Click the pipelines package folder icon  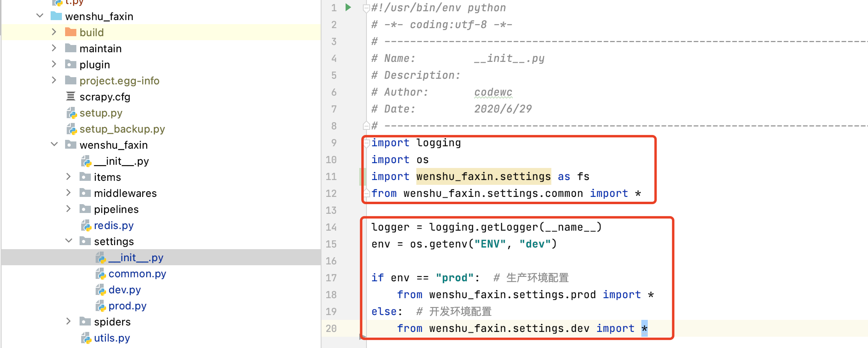[x=85, y=209]
